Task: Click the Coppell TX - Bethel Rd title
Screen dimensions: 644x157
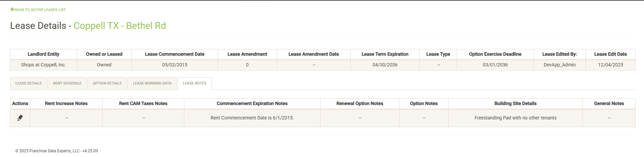Action: [120, 26]
